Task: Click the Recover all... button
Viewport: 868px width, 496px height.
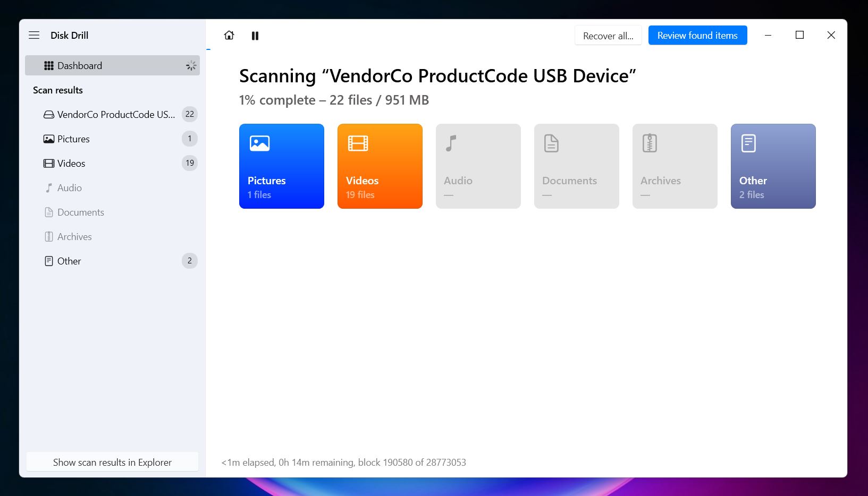Action: click(608, 36)
